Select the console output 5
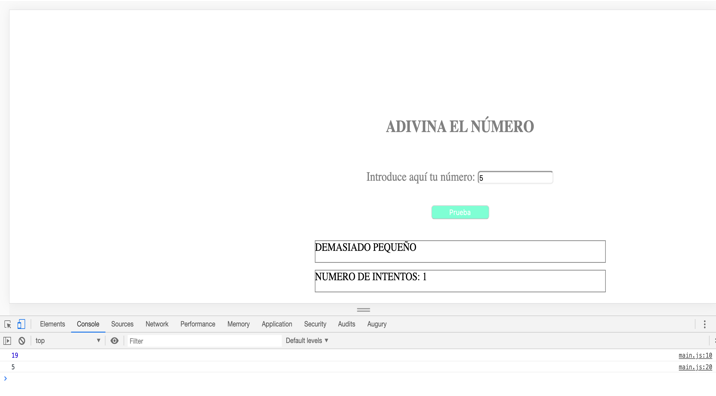 tap(13, 367)
